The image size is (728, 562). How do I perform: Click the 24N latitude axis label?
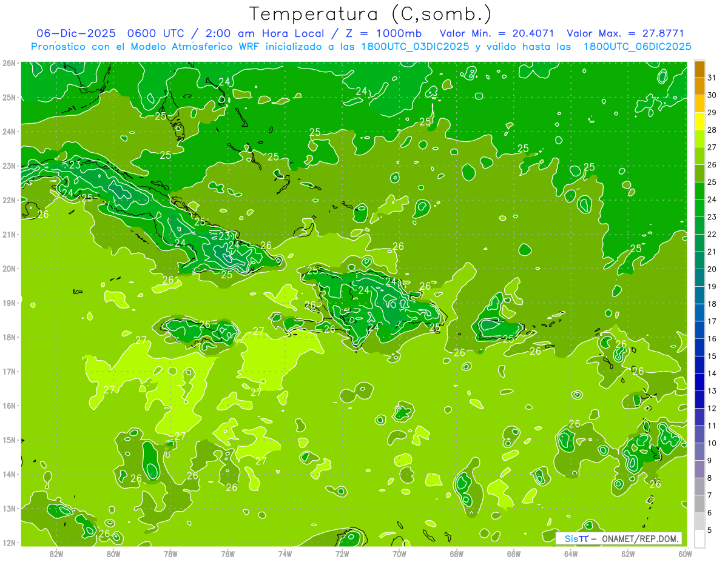pos(8,132)
